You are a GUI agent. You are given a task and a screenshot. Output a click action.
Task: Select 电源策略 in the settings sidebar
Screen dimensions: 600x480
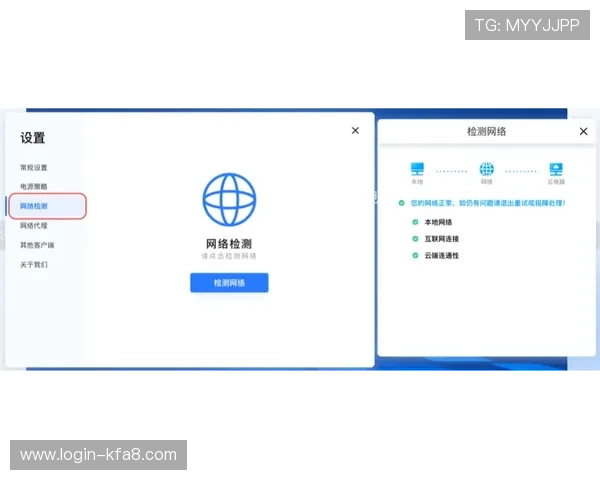point(34,187)
